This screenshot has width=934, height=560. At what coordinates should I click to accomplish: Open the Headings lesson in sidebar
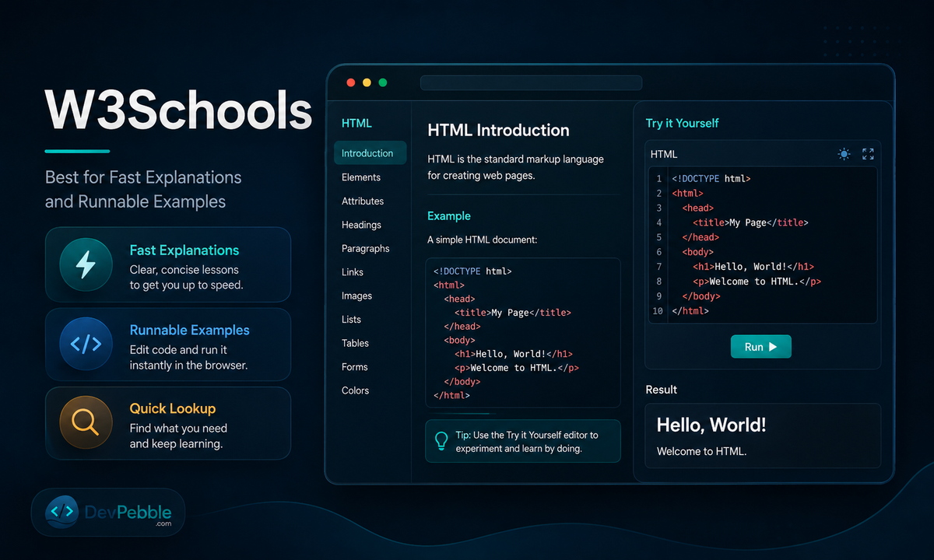click(x=361, y=225)
